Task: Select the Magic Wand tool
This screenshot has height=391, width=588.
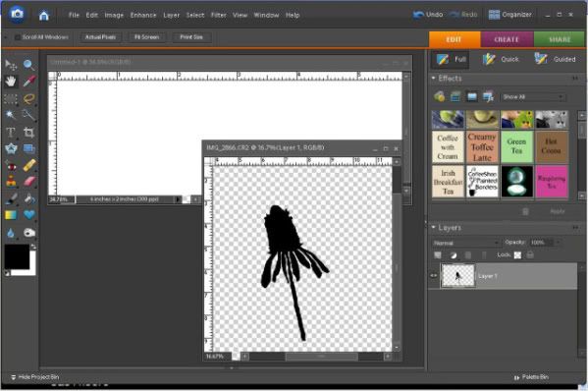Action: pos(11,115)
